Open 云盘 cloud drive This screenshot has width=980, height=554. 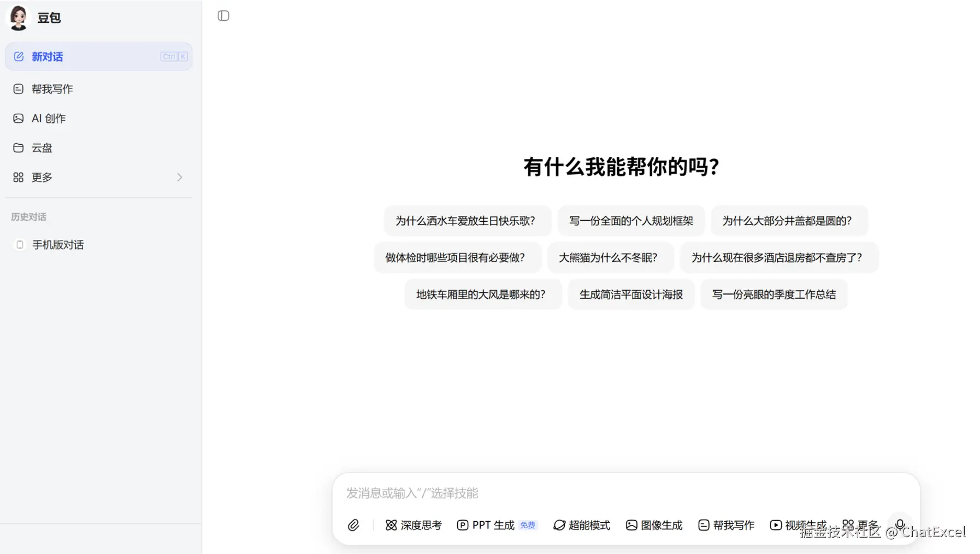point(99,148)
